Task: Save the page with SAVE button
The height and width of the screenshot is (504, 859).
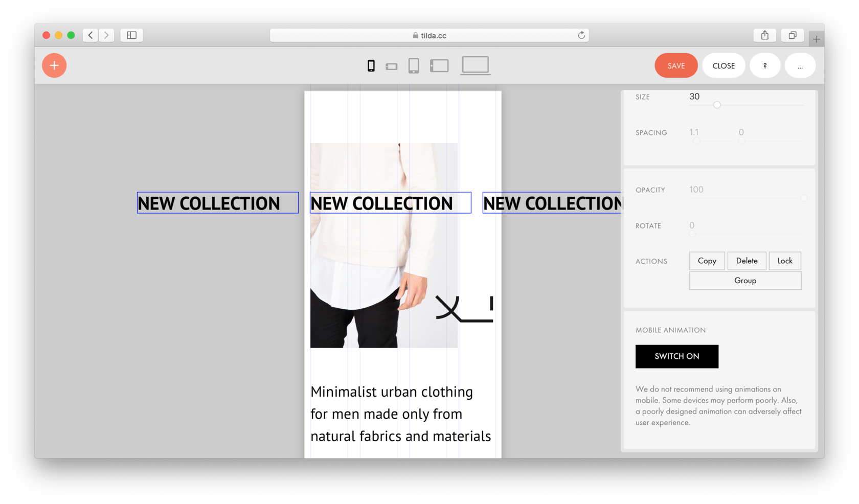Action: point(676,65)
